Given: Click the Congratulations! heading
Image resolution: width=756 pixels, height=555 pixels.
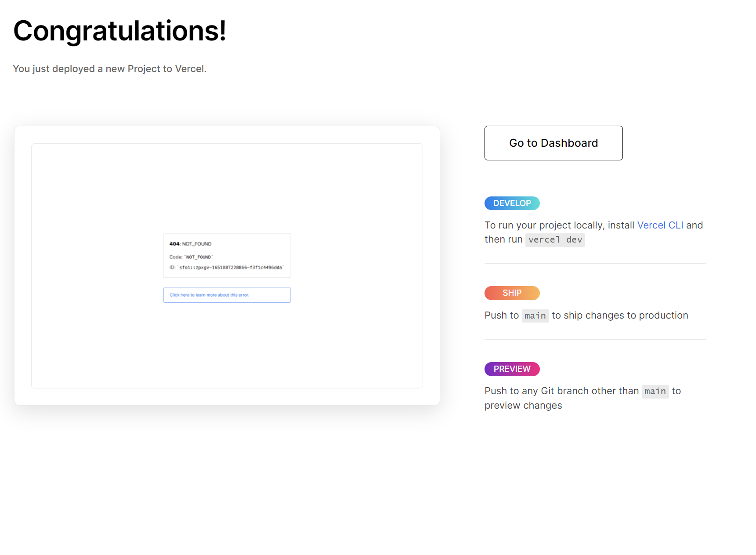Looking at the screenshot, I should point(119,31).
